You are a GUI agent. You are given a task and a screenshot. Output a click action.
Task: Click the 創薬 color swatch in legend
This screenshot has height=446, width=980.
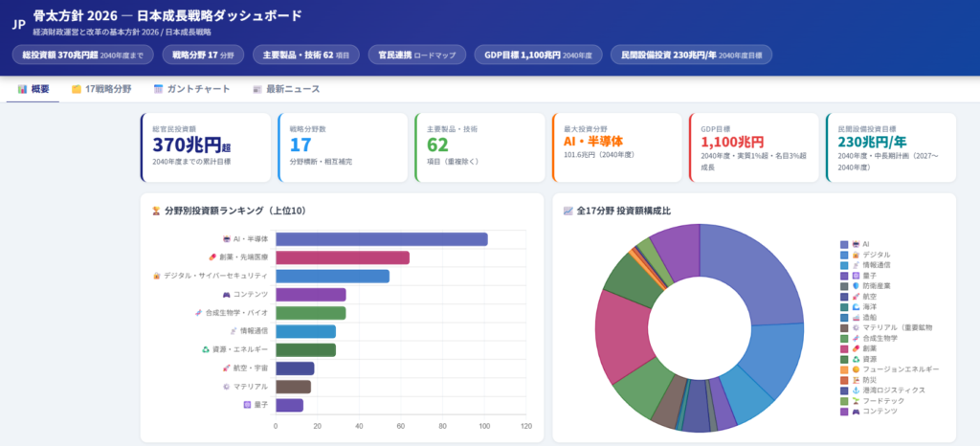coord(844,348)
